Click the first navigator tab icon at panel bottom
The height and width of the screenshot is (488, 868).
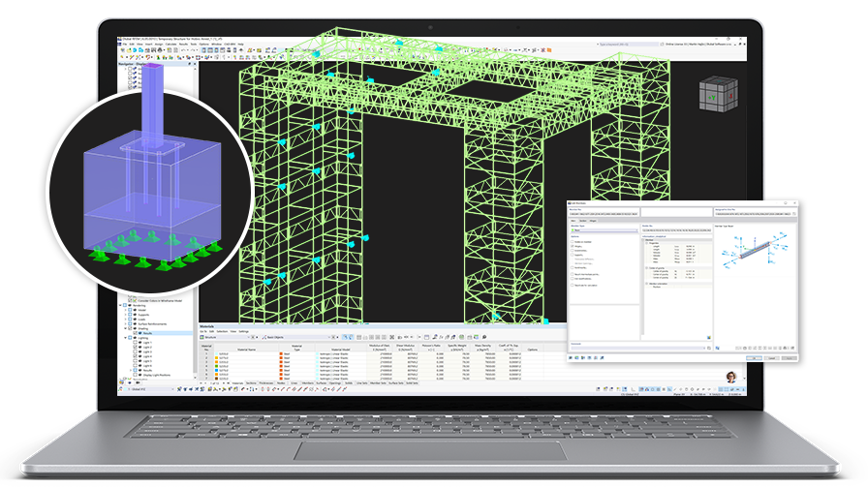pos(122,382)
